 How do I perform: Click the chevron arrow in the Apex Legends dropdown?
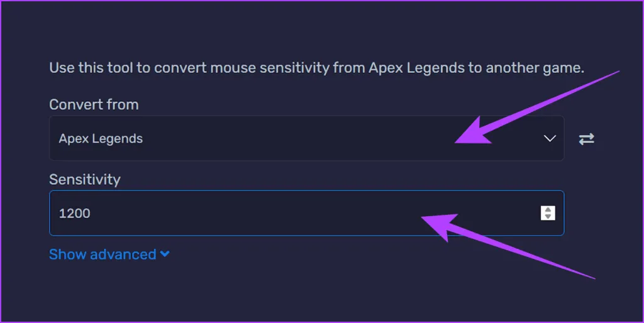[550, 139]
